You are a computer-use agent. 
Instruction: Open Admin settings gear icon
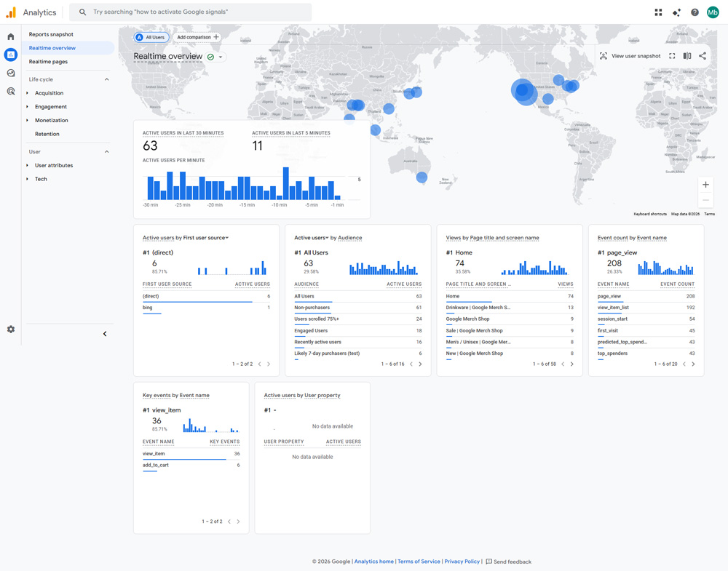point(11,330)
